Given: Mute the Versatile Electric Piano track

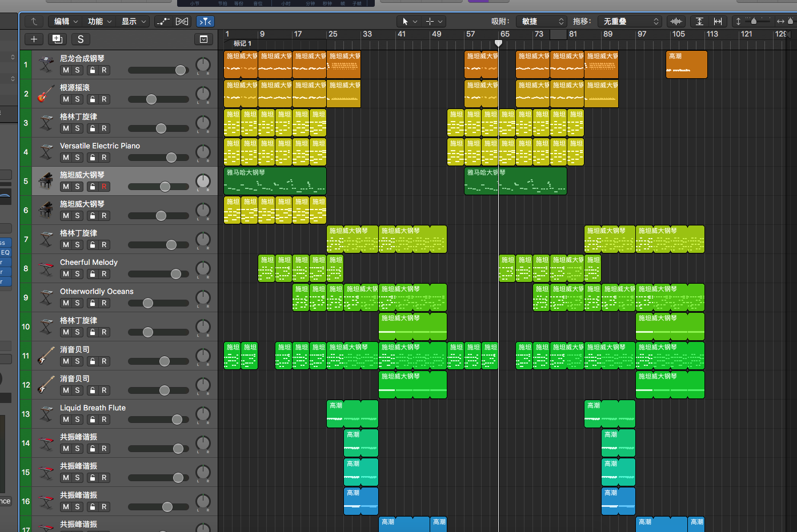Looking at the screenshot, I should click(66, 158).
